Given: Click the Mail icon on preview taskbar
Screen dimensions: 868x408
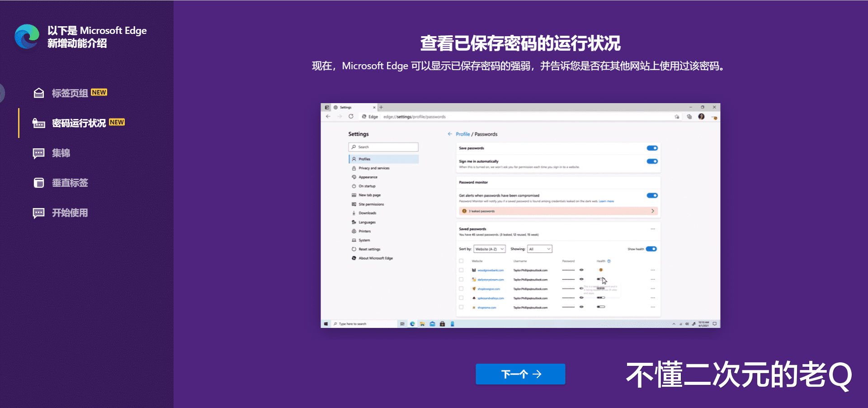Looking at the screenshot, I should pyautogui.click(x=432, y=324).
